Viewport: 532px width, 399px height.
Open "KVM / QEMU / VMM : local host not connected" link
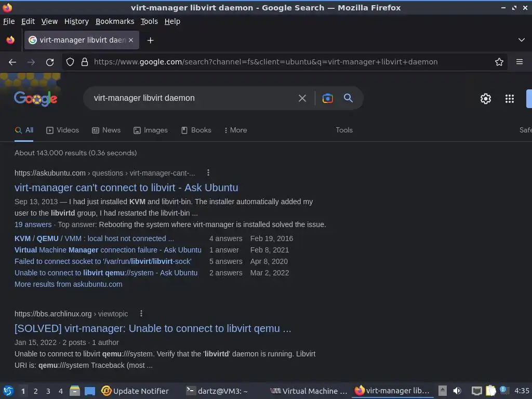point(94,238)
